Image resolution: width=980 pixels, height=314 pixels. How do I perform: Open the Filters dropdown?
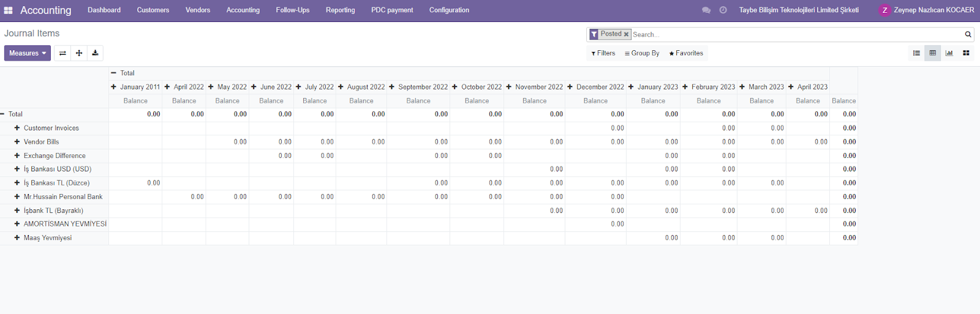[603, 53]
